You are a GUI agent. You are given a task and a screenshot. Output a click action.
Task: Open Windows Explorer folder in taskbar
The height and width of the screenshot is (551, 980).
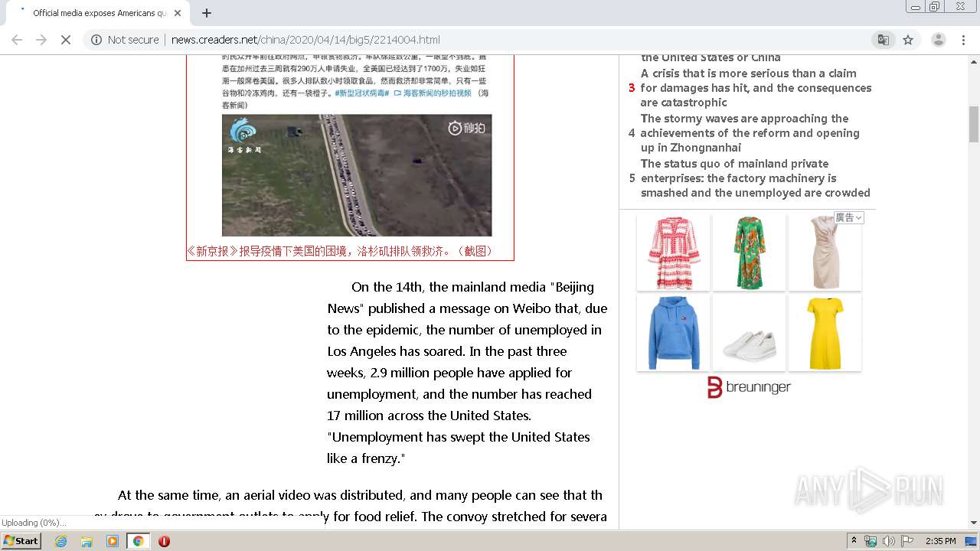pyautogui.click(x=87, y=541)
